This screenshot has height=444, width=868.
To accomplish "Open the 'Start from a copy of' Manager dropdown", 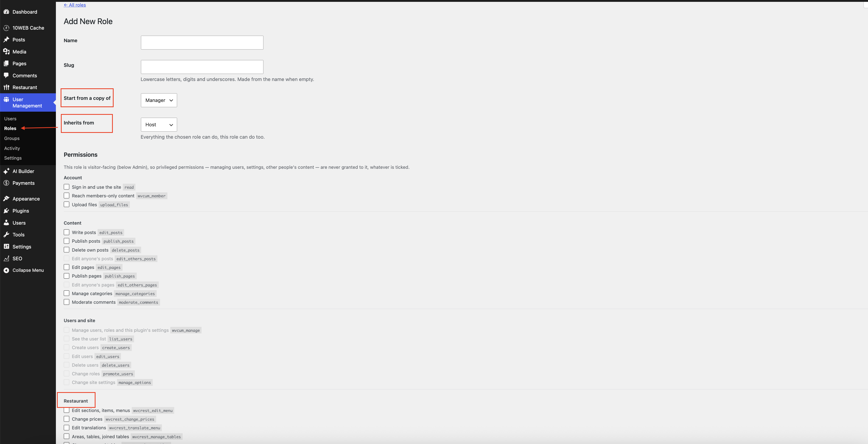I will click(159, 100).
